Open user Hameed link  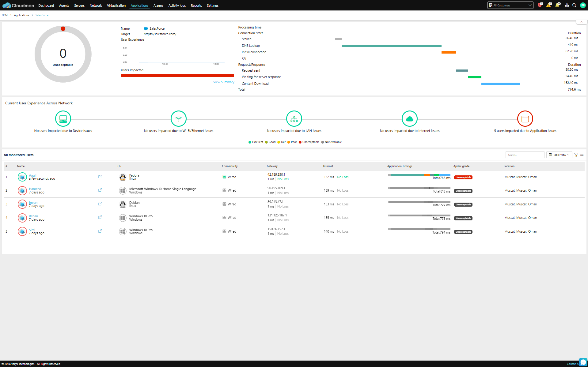point(35,189)
